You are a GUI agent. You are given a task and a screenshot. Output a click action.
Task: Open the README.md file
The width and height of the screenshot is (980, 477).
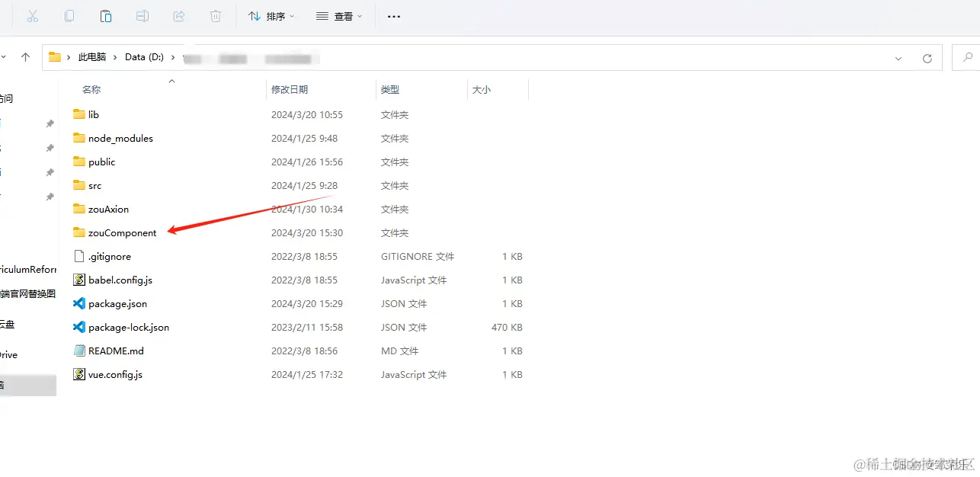coord(115,351)
